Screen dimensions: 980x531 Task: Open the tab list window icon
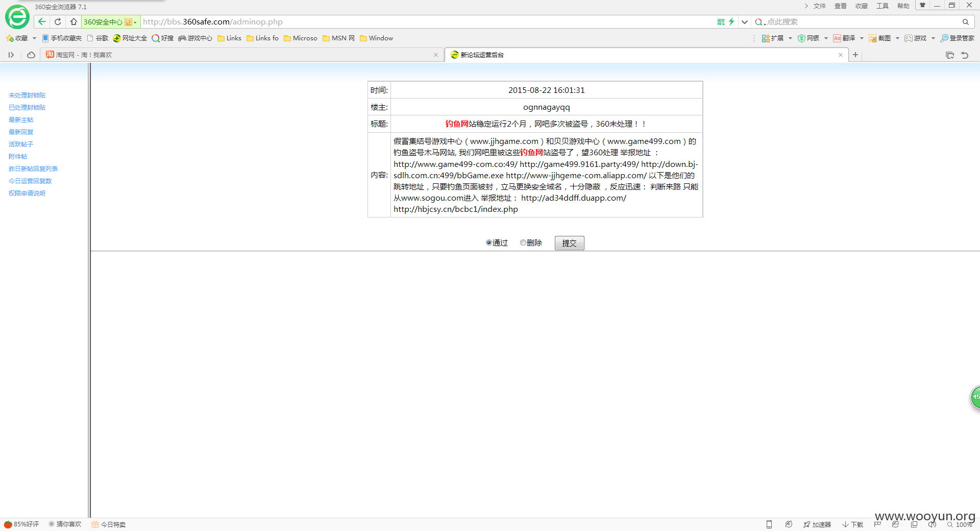point(950,55)
